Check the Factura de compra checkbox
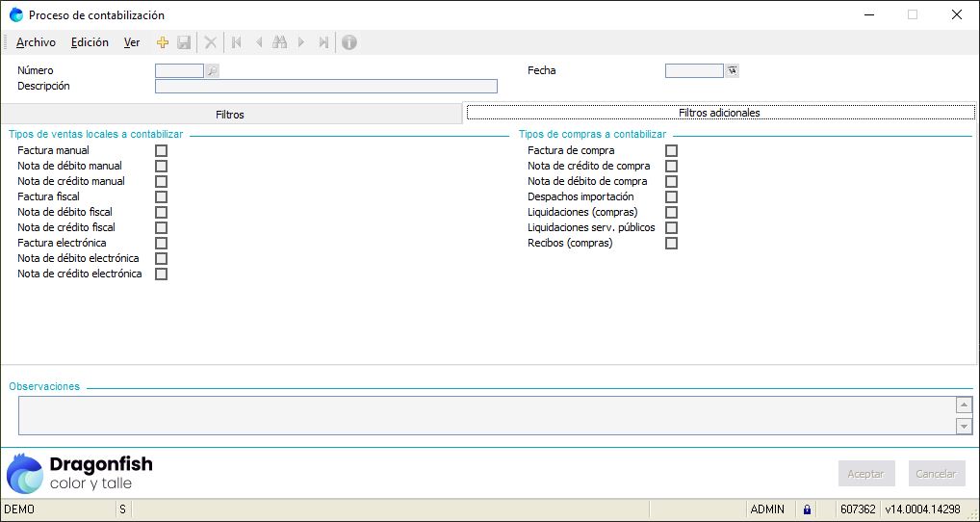Screen dimensions: 980x522 click(x=671, y=150)
